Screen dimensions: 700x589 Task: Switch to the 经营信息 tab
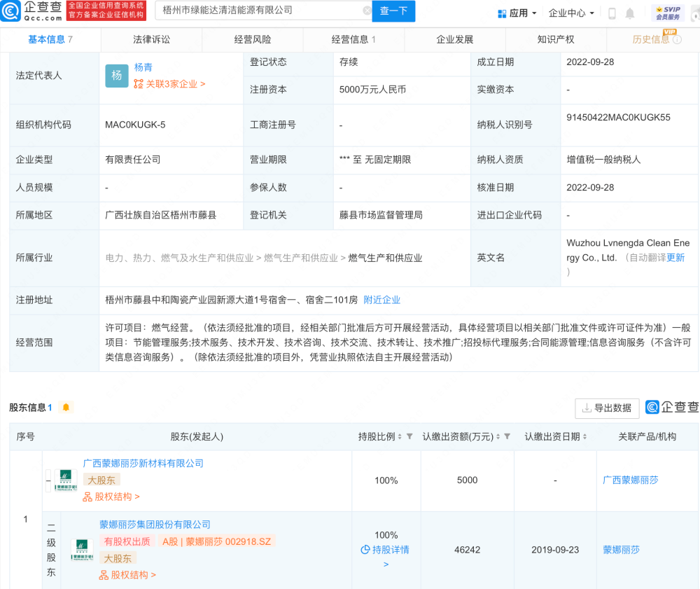point(353,40)
